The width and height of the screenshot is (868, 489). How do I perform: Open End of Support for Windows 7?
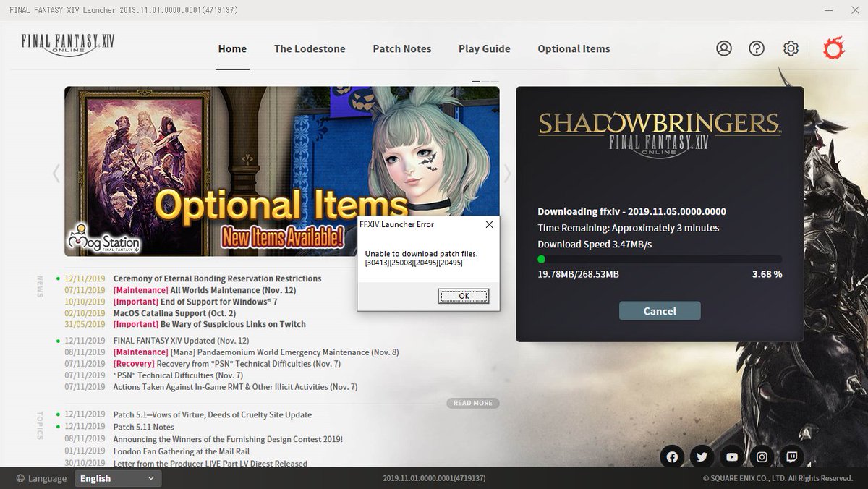pos(195,302)
